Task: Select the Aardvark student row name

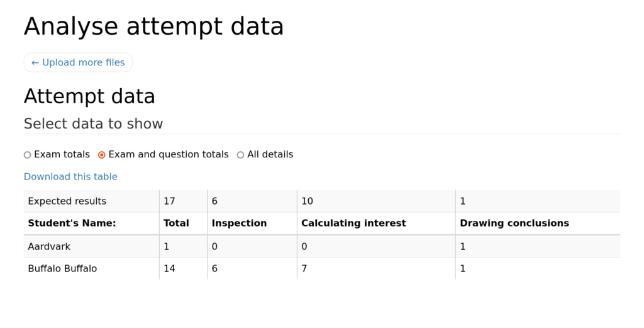Action: coord(49,247)
